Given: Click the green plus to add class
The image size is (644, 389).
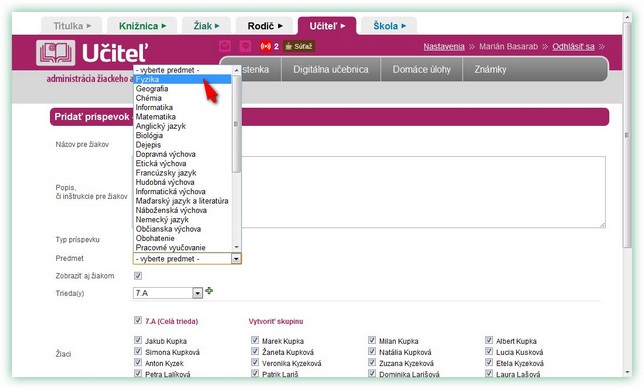Looking at the screenshot, I should [209, 291].
